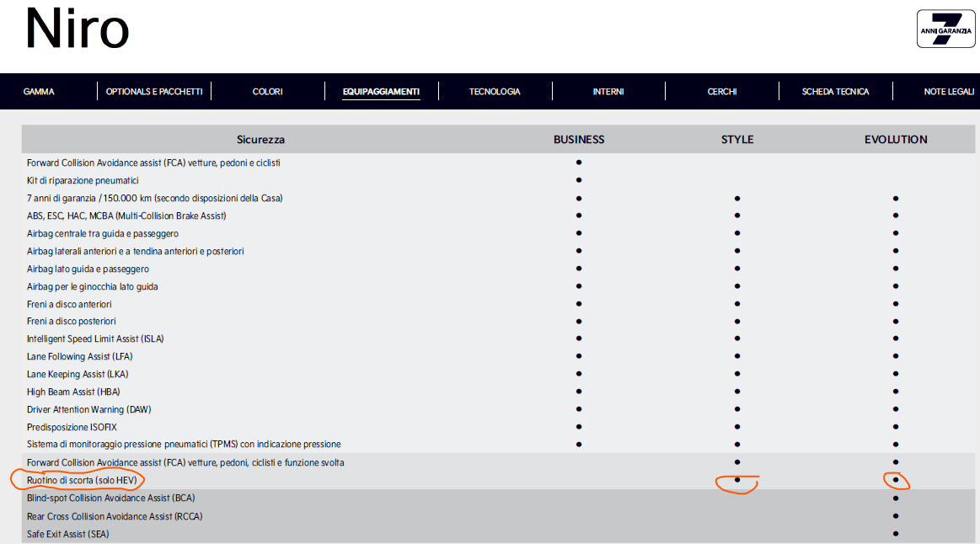Click 'High Beam Assist (HBA)' text
The width and height of the screenshot is (980, 544).
coord(73,392)
